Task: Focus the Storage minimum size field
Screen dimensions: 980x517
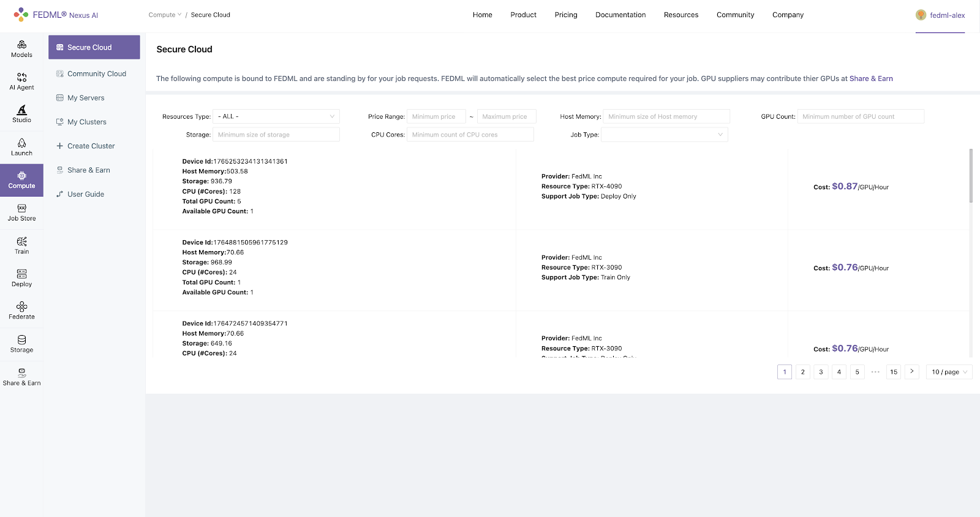Action: (x=276, y=134)
